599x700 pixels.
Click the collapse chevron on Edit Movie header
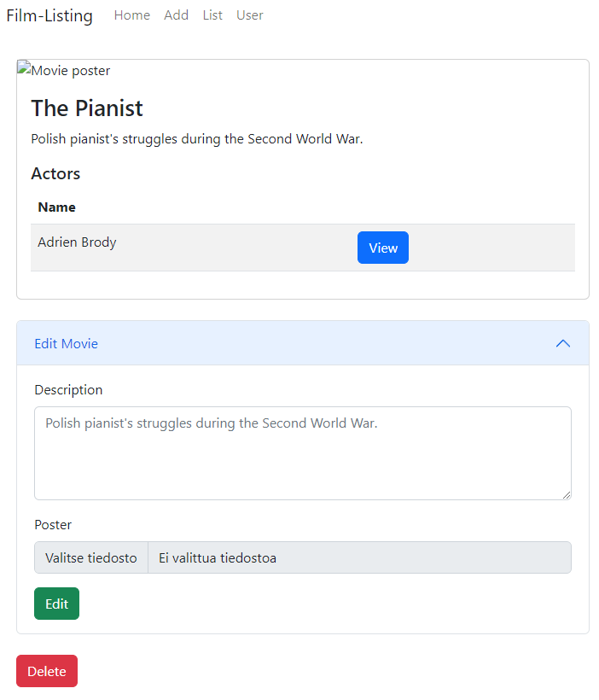562,343
